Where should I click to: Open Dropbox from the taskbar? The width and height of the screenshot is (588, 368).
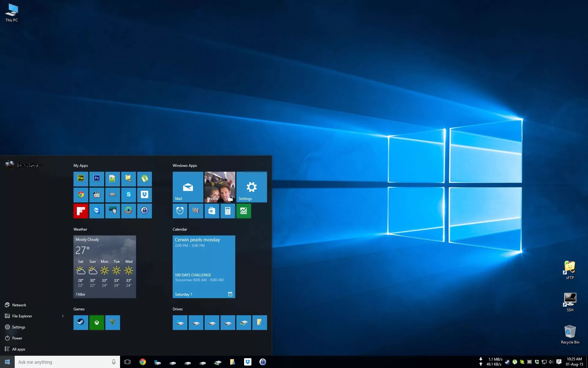click(247, 362)
